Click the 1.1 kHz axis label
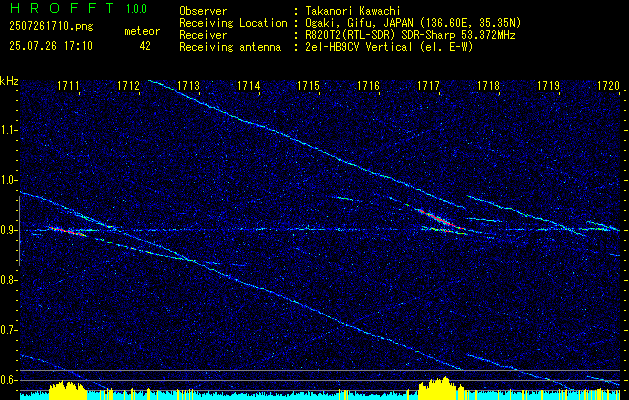Image resolution: width=629 pixels, height=400 pixels. (x=9, y=130)
